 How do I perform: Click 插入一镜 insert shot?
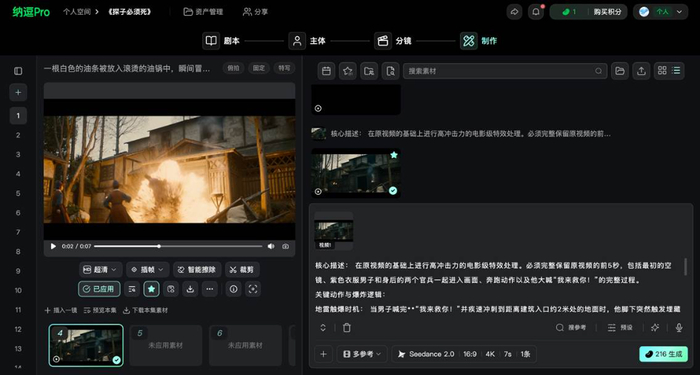61,310
